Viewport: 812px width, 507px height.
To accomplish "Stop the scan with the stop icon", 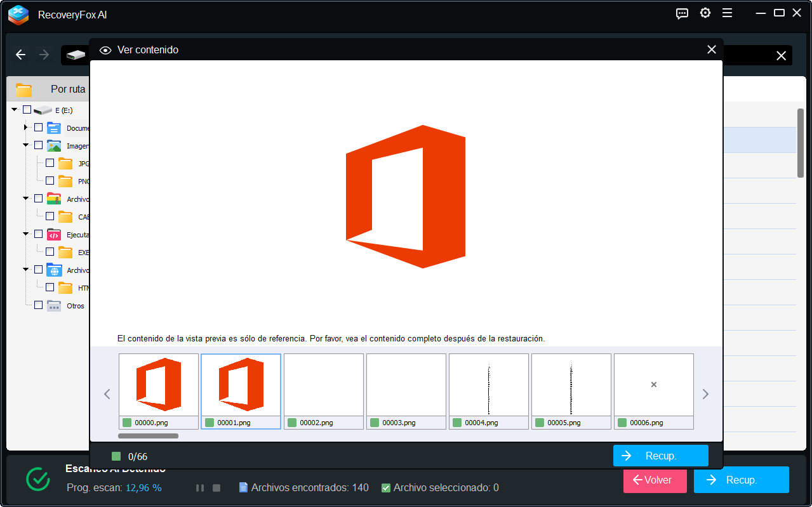I will point(216,488).
